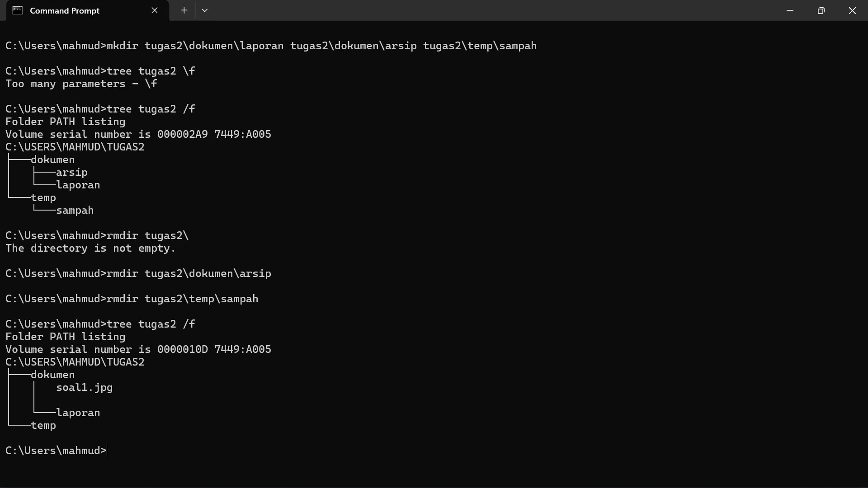Click the dokumen folder in first tree

[52, 160]
